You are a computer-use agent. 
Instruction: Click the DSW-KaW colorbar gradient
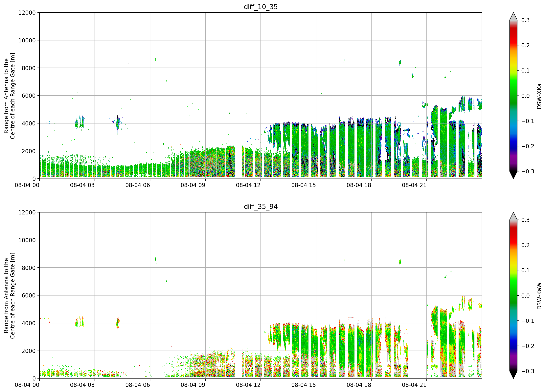pos(513,295)
